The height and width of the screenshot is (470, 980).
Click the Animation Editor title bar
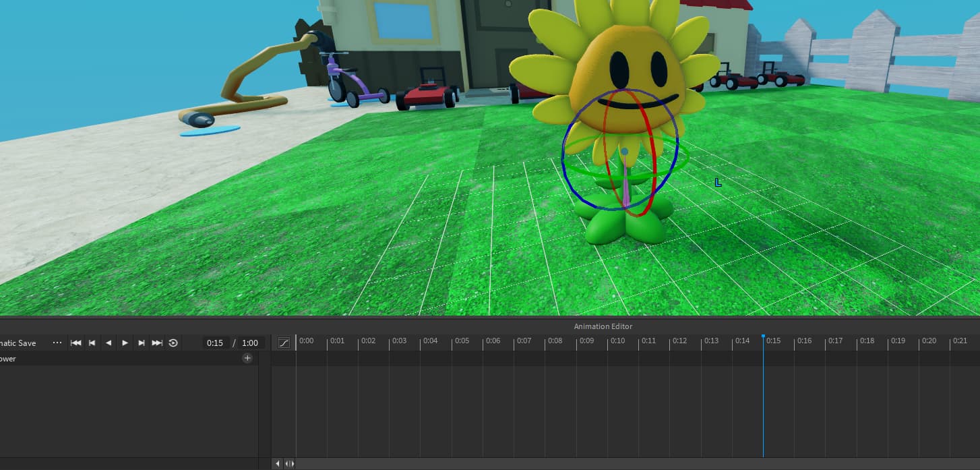pyautogui.click(x=603, y=326)
